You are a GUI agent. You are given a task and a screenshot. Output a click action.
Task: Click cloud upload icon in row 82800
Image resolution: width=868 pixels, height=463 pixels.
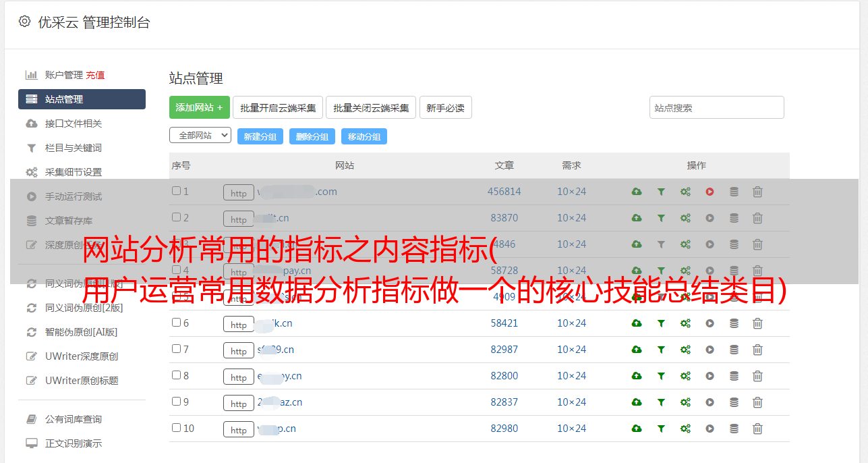637,376
